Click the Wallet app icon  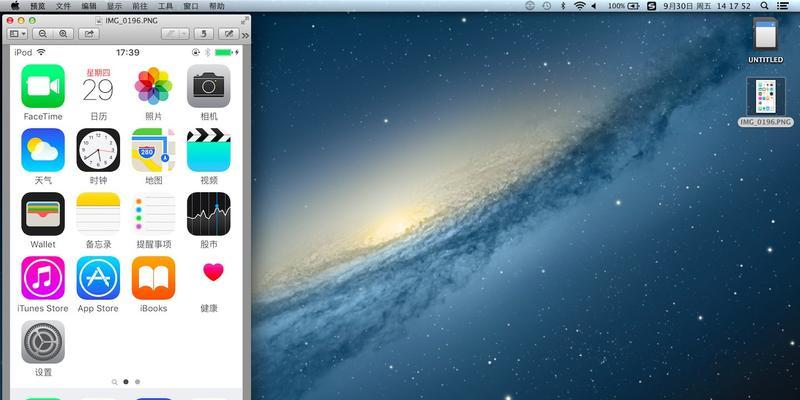click(43, 214)
